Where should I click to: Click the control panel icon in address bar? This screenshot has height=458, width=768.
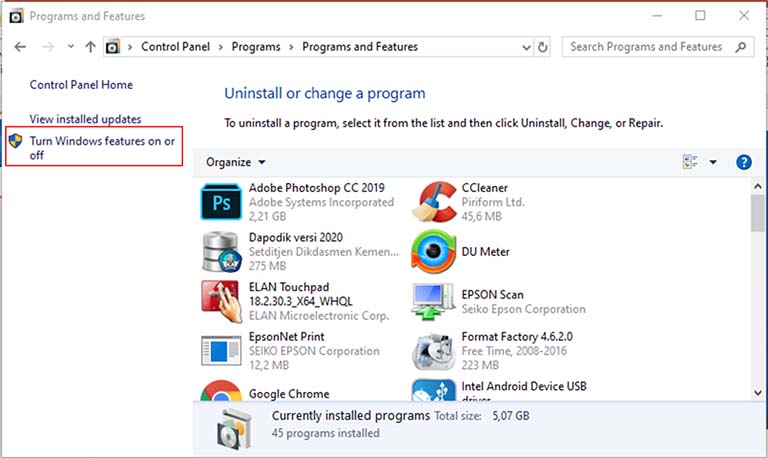(113, 47)
